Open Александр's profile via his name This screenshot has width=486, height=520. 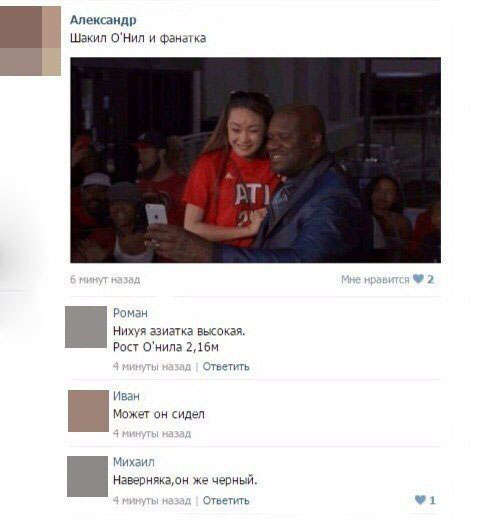click(103, 20)
